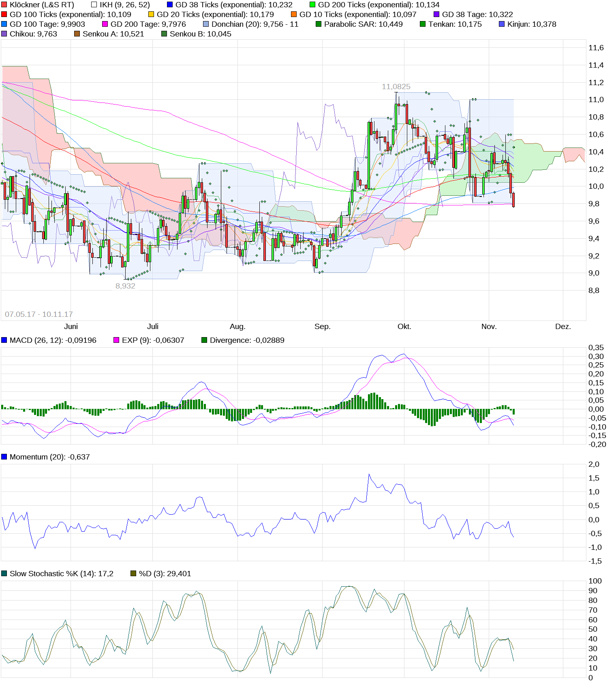
Task: Click the "Momentum (20): -0,637" label
Action: pyautogui.click(x=50, y=457)
